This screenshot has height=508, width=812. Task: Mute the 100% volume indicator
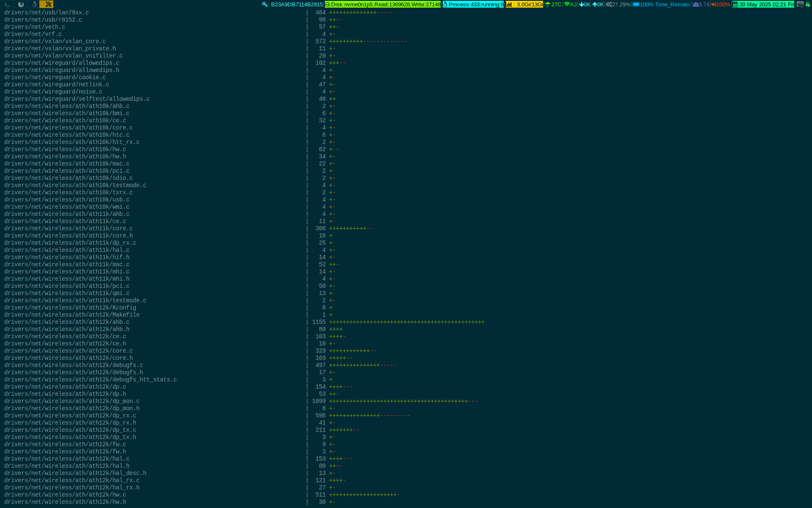click(x=720, y=4)
